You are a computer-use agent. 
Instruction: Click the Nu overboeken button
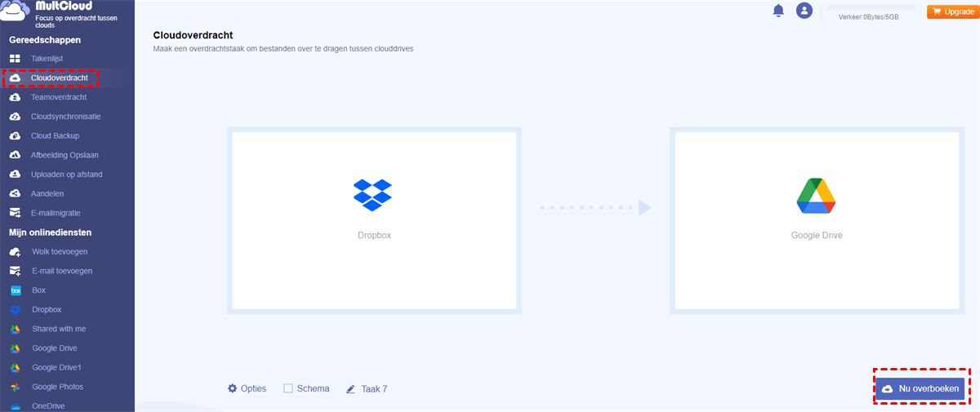[x=921, y=389]
